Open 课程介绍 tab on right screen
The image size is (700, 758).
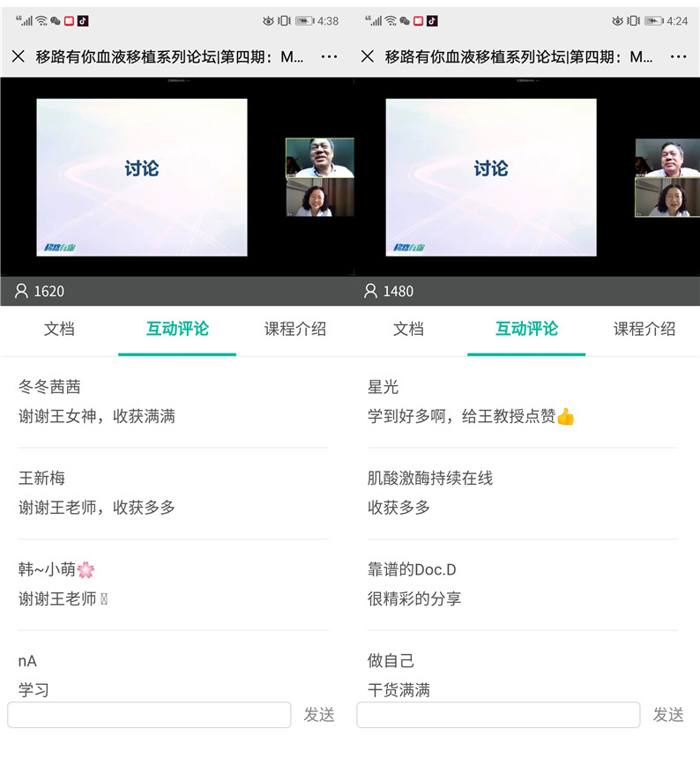644,329
